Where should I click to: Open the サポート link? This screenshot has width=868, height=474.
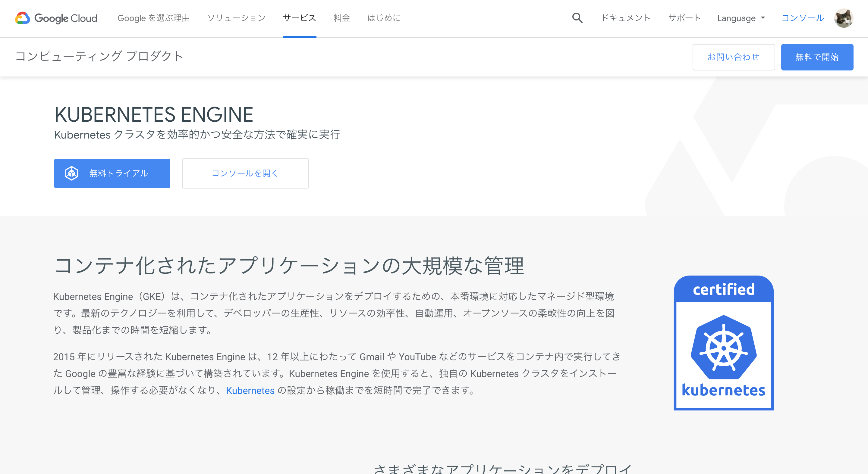click(x=684, y=18)
